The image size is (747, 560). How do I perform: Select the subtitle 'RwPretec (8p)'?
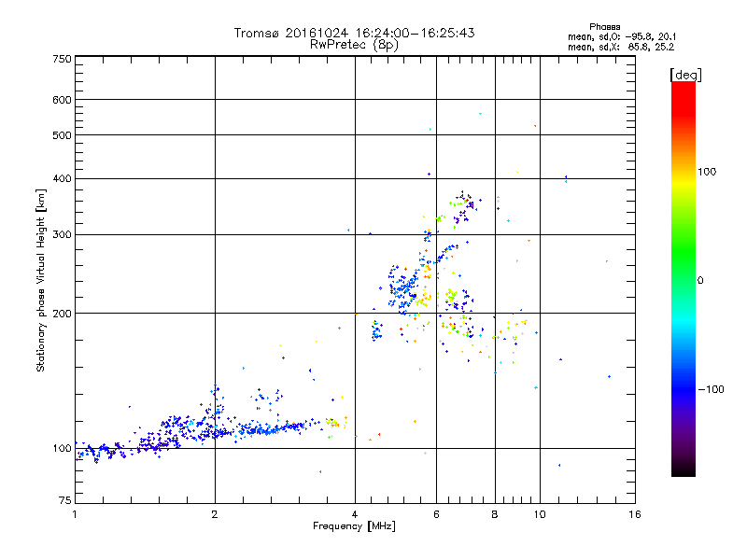[354, 45]
